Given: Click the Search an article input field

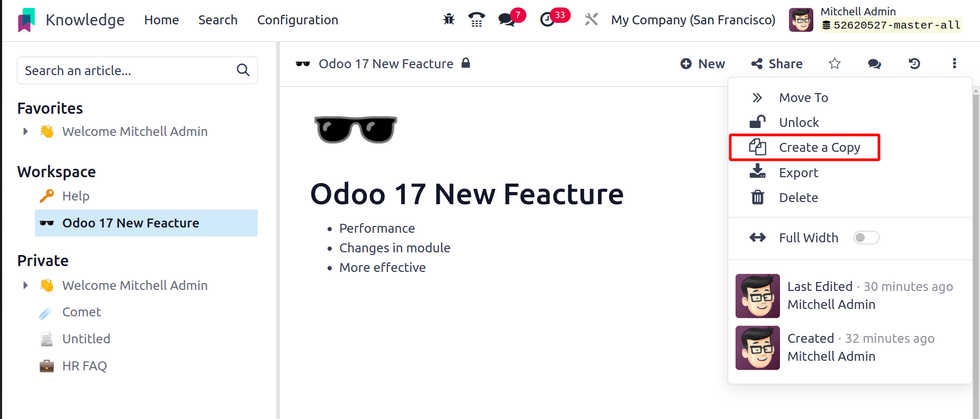Looking at the screenshot, I should tap(127, 70).
